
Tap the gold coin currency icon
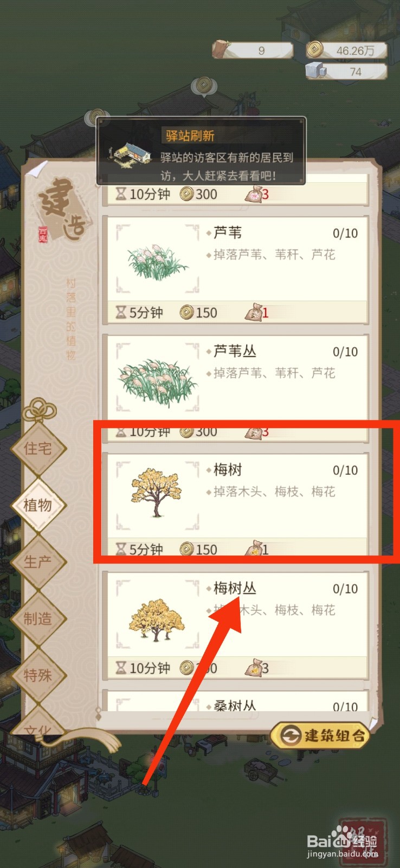(x=314, y=50)
